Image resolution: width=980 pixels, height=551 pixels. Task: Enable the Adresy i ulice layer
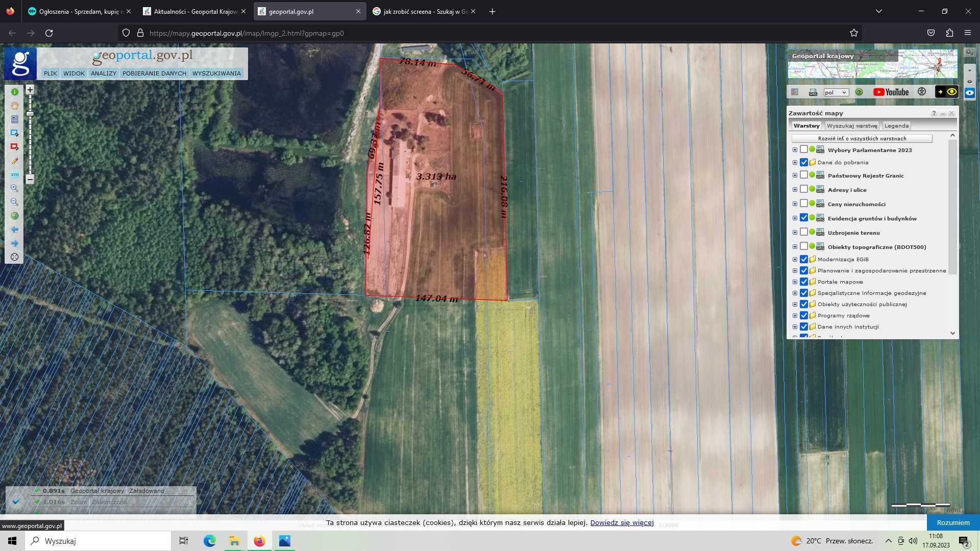point(804,189)
